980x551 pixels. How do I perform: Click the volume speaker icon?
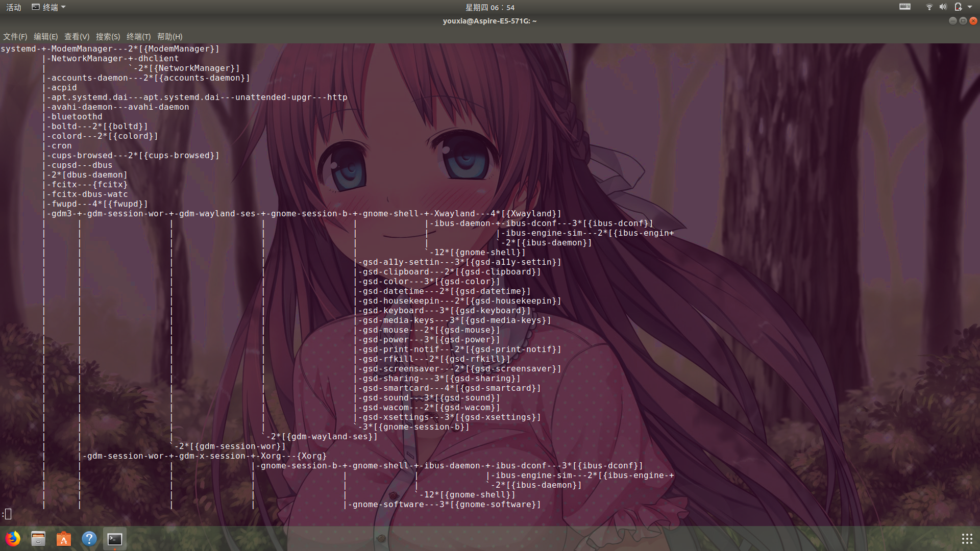click(x=943, y=7)
